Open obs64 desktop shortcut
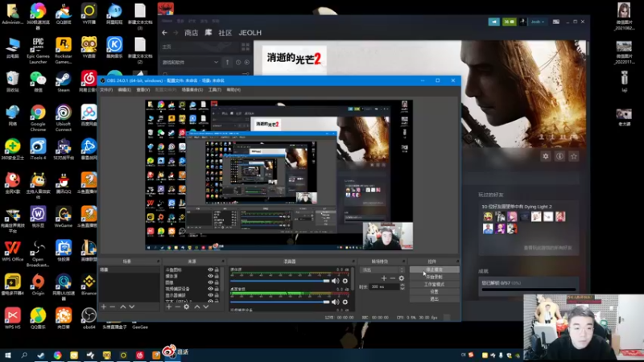Image resolution: width=644 pixels, height=362 pixels. pyautogui.click(x=89, y=319)
